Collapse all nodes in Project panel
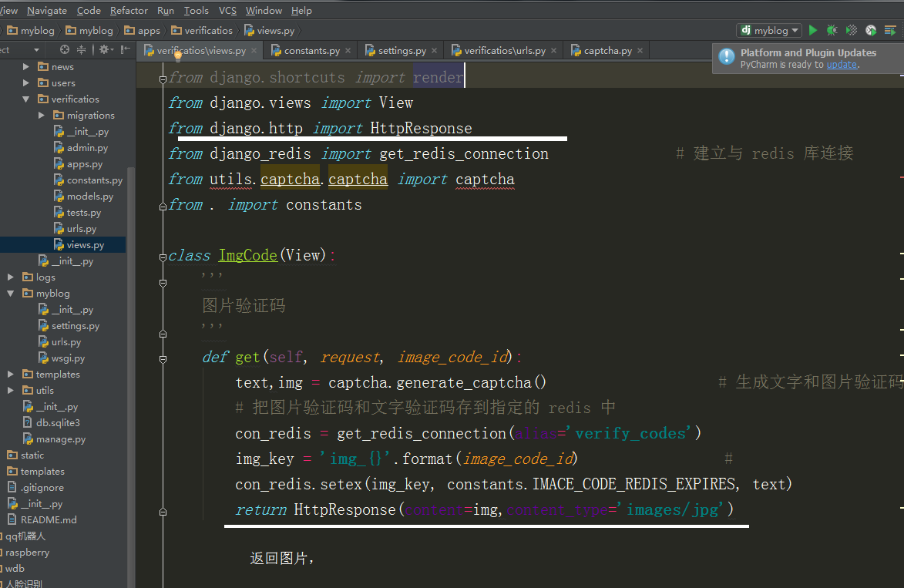The image size is (904, 588). (82, 49)
